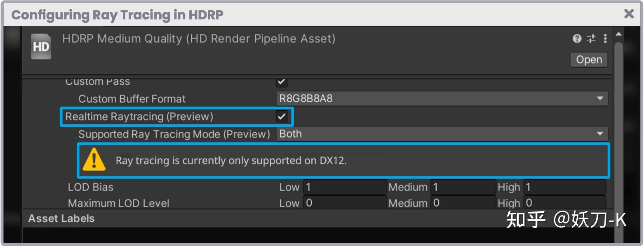Click the LOD Bias High value field
The width and height of the screenshot is (644, 247).
point(564,187)
